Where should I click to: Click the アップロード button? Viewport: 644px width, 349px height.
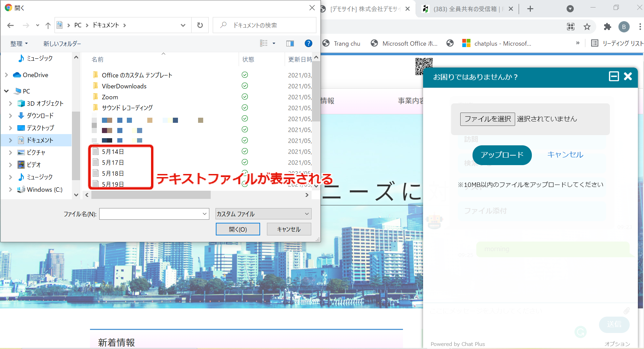502,155
